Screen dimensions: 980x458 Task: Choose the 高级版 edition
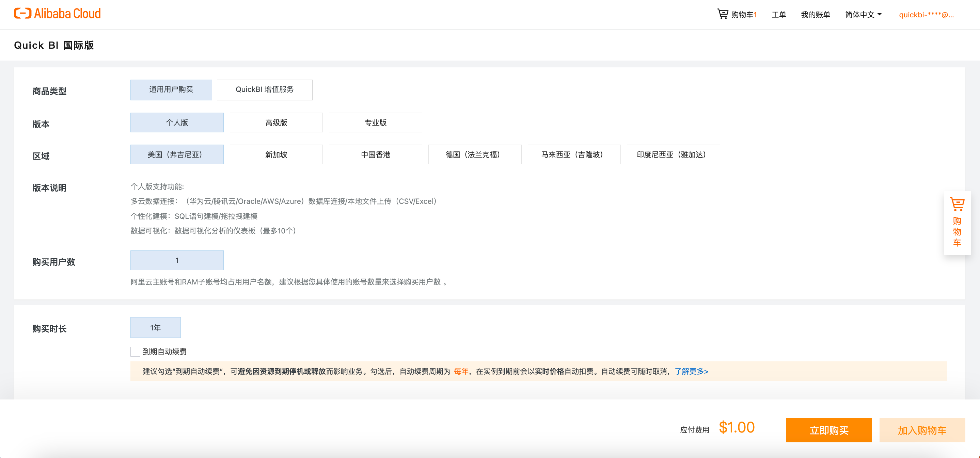pos(276,122)
